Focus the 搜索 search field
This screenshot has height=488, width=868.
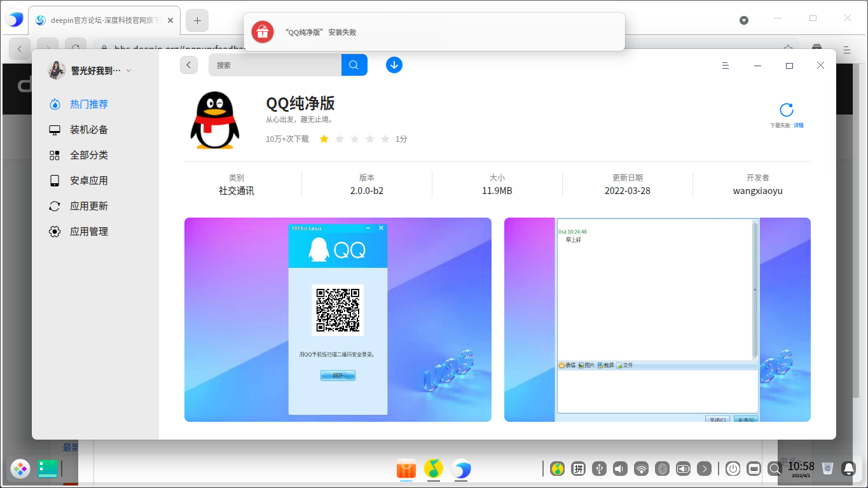pyautogui.click(x=275, y=65)
